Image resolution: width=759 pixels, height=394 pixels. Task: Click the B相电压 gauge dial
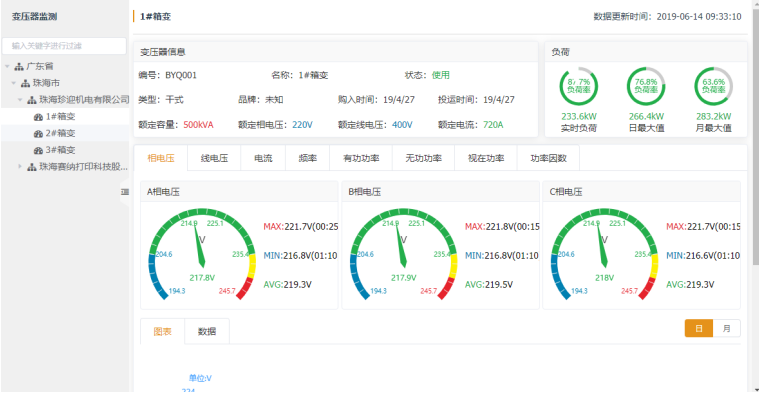click(403, 254)
